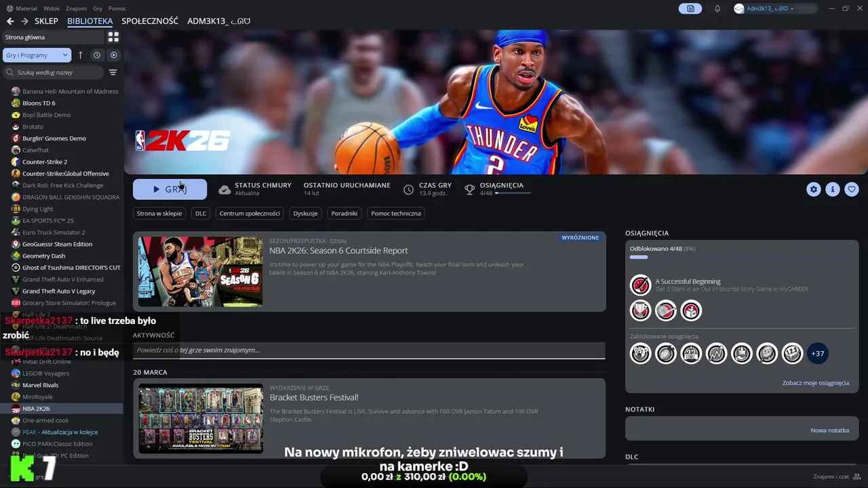The image size is (868, 488).
Task: Open Poradniki
Action: pos(344,213)
